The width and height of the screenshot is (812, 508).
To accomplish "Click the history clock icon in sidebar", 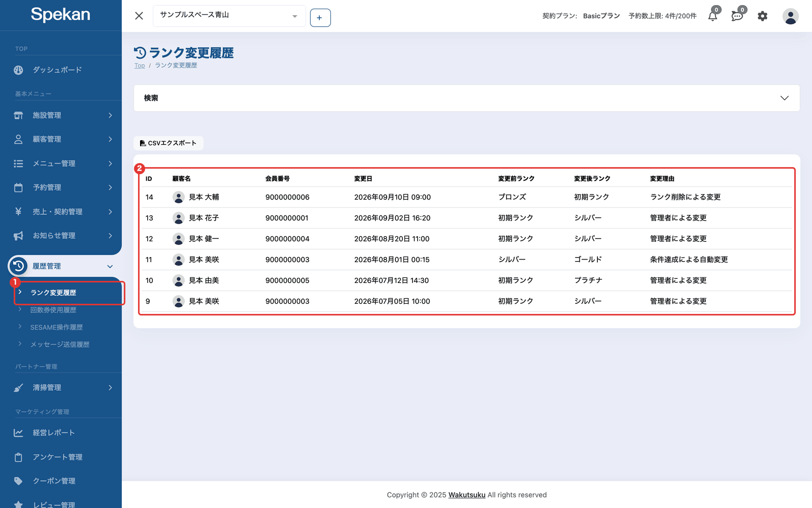I will pos(18,266).
